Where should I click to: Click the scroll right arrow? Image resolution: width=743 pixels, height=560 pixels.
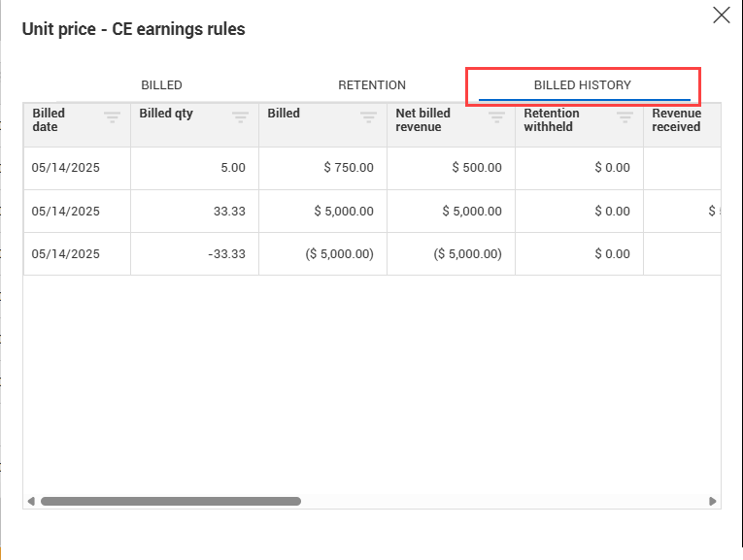click(x=713, y=502)
